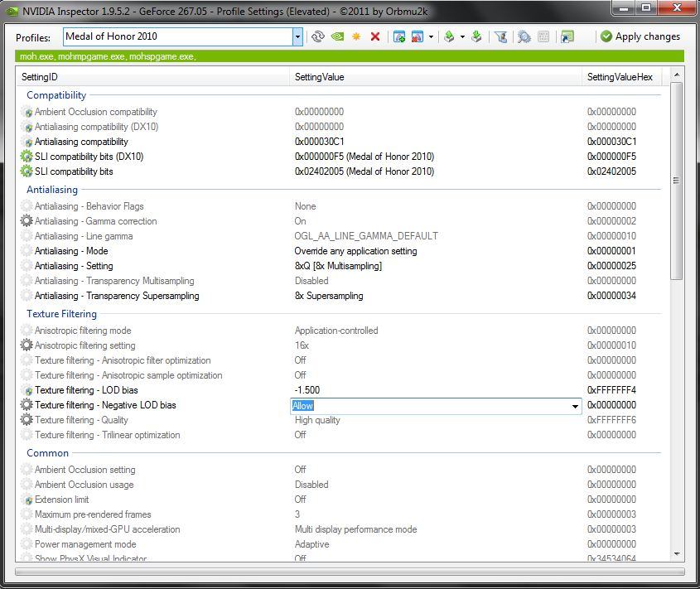The image size is (700, 589).
Task: Click the Compatibility group header
Action: click(56, 95)
